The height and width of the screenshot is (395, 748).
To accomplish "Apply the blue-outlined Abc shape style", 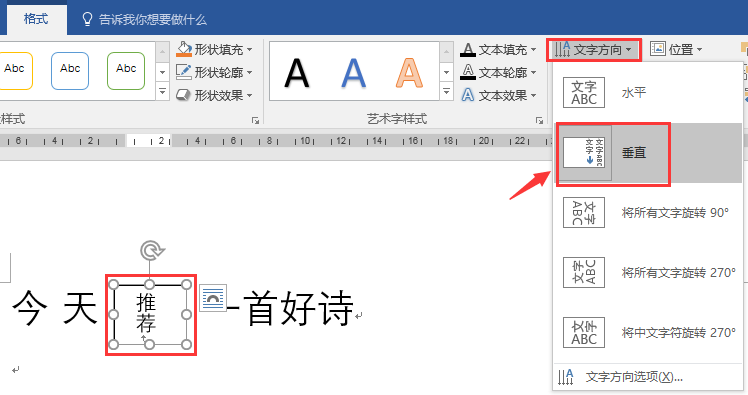I will [x=70, y=71].
